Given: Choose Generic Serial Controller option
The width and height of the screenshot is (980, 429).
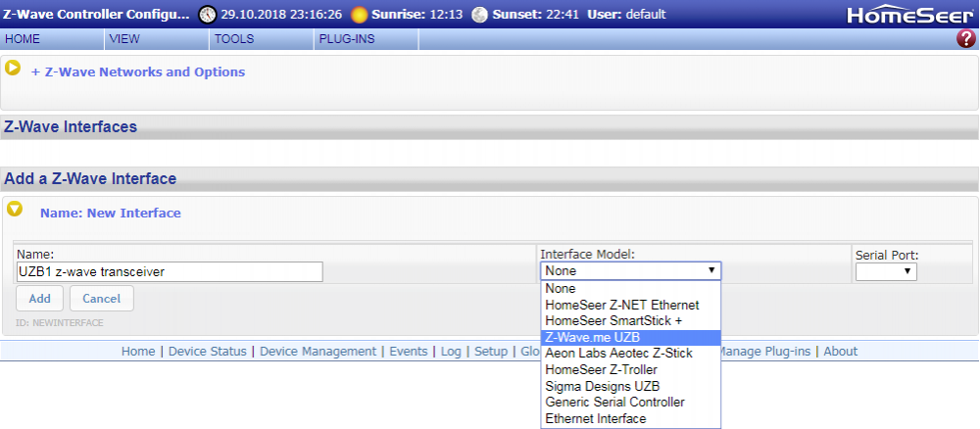Looking at the screenshot, I should [x=630, y=403].
